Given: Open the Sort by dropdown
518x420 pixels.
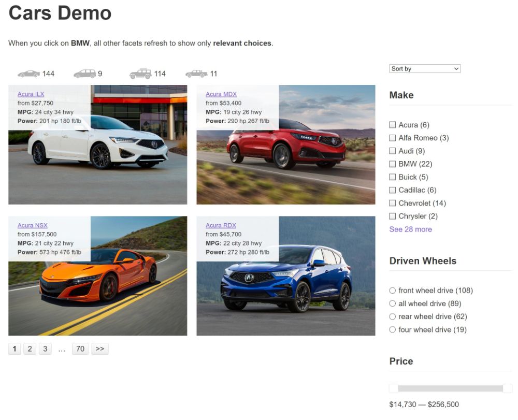Looking at the screenshot, I should pos(425,69).
